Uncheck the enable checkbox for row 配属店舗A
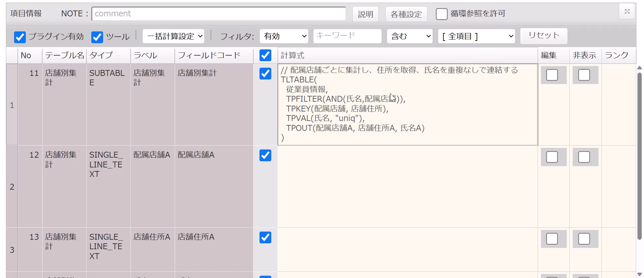 (x=265, y=155)
